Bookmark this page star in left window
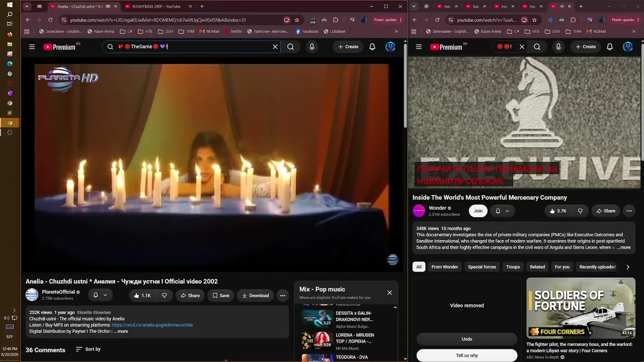644x362 pixels. point(297,20)
